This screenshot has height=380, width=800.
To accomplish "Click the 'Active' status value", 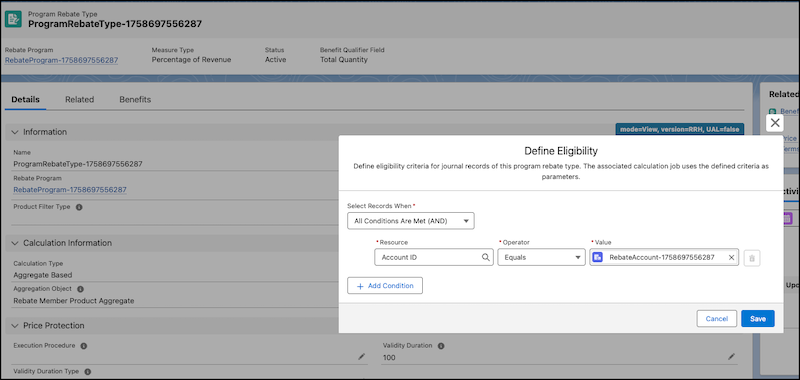I will (x=276, y=60).
